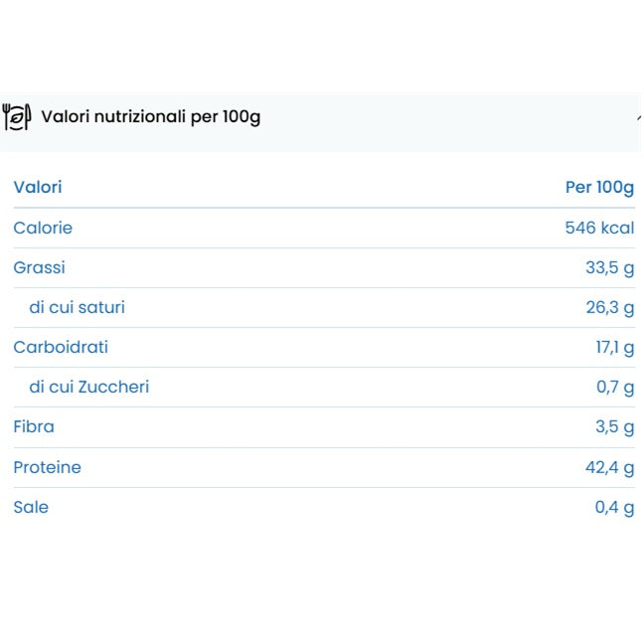Click the 17,1 g carbohydrate value
The width and height of the screenshot is (644, 644).
point(614,347)
